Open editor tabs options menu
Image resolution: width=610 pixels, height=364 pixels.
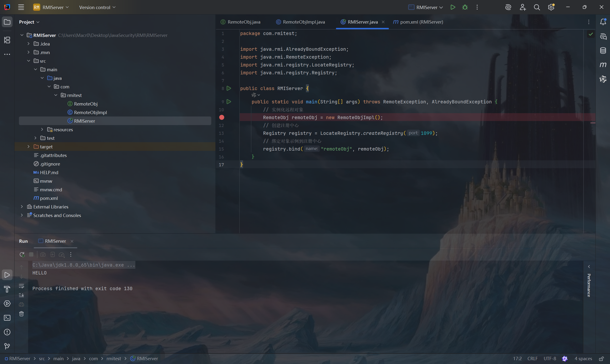[x=589, y=22]
